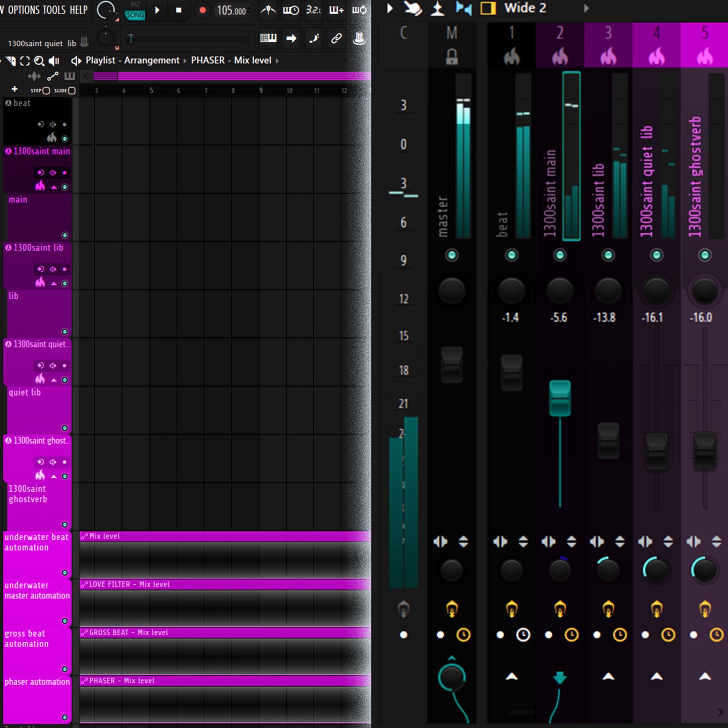Click multilink to controllers knob icon
The height and width of the screenshot is (728, 728).
pyautogui.click(x=359, y=38)
